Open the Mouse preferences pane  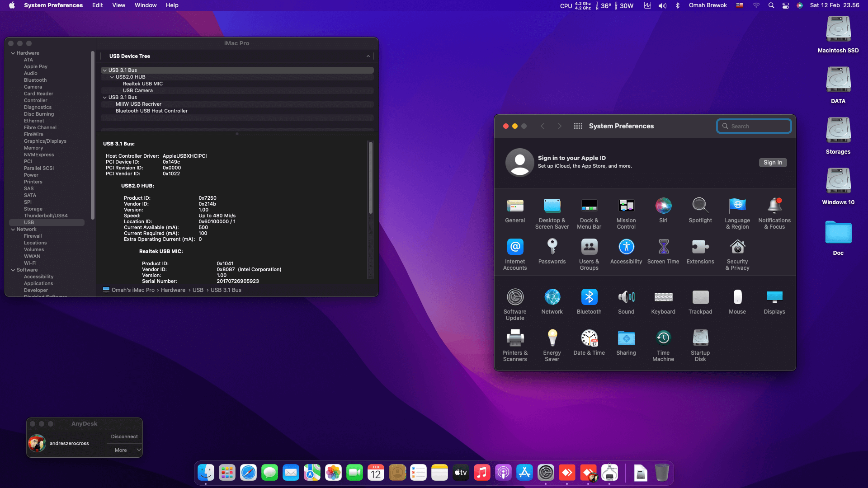[737, 302]
